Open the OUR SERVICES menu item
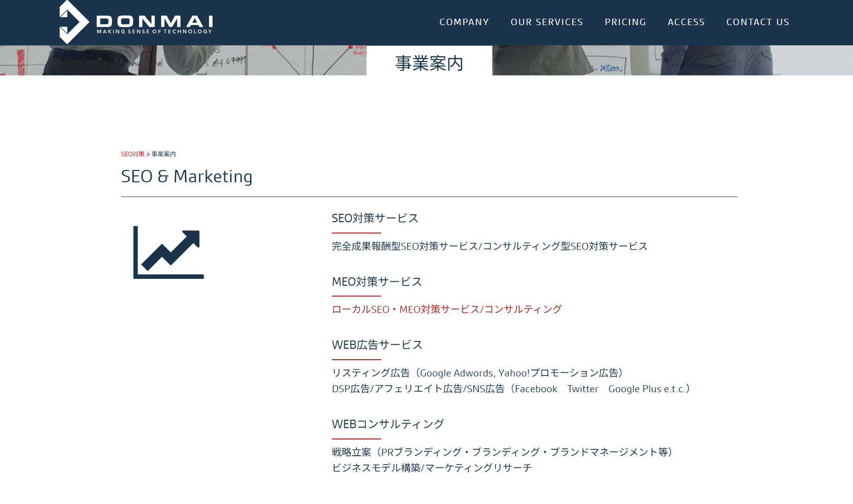This screenshot has width=853, height=504. tap(546, 22)
